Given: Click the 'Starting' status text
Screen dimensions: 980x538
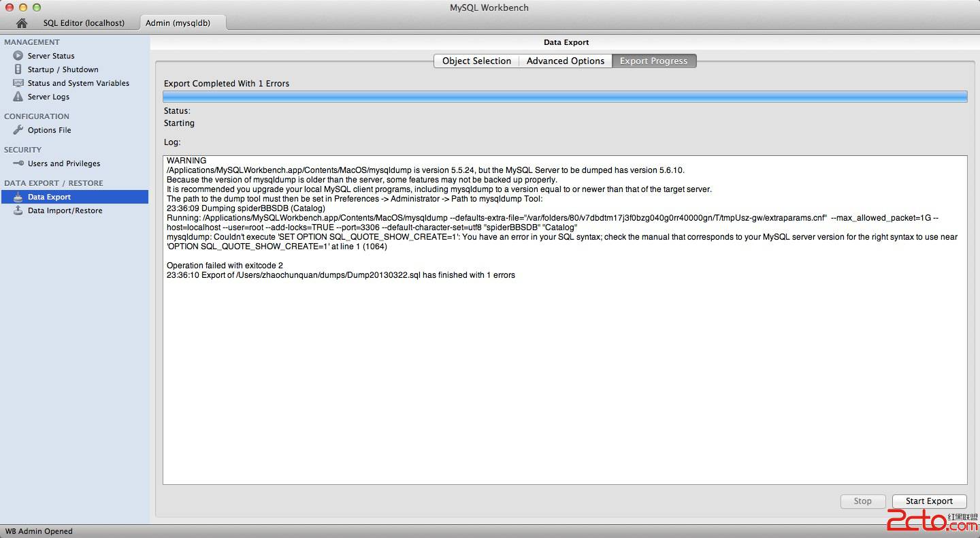Looking at the screenshot, I should coord(179,123).
